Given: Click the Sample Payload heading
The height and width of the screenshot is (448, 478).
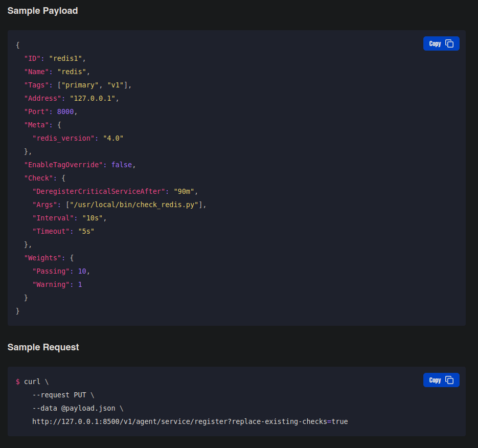Looking at the screenshot, I should (x=42, y=11).
